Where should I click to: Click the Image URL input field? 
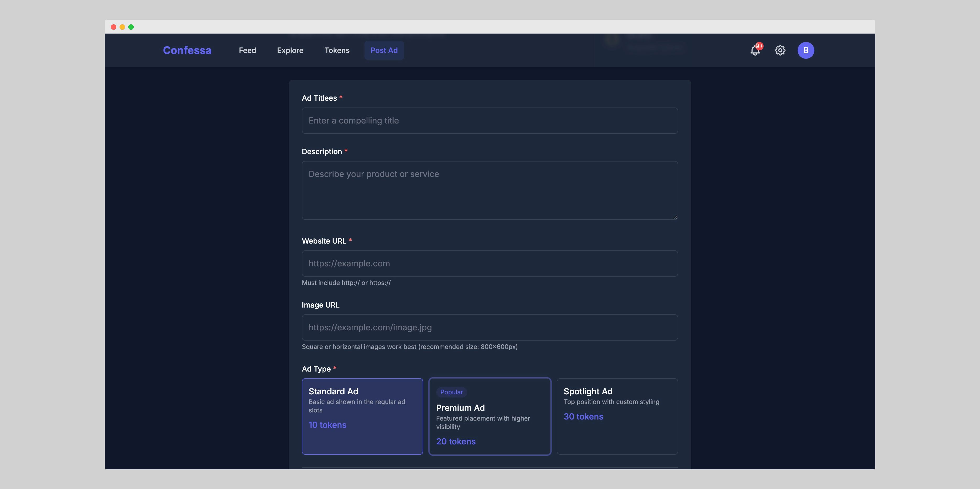point(489,327)
